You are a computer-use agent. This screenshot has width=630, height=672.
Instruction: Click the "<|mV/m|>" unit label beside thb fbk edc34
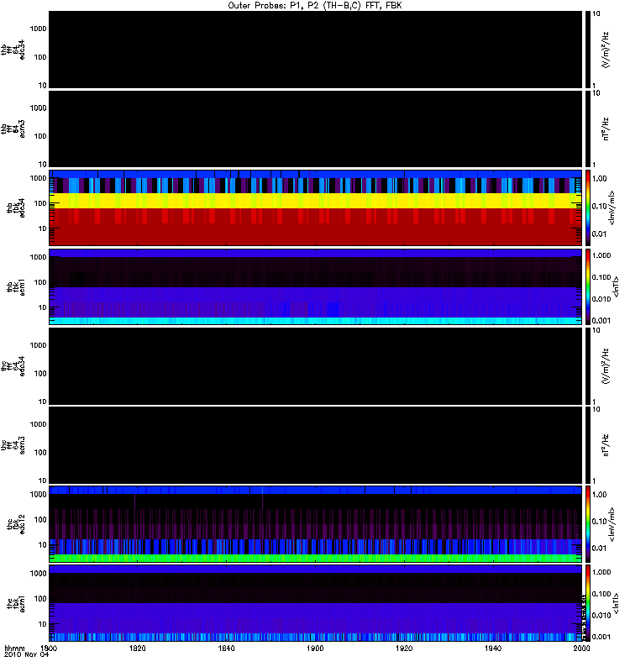[612, 207]
